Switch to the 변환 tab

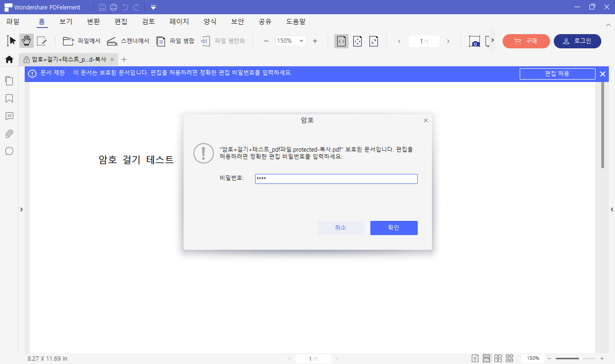tap(94, 22)
